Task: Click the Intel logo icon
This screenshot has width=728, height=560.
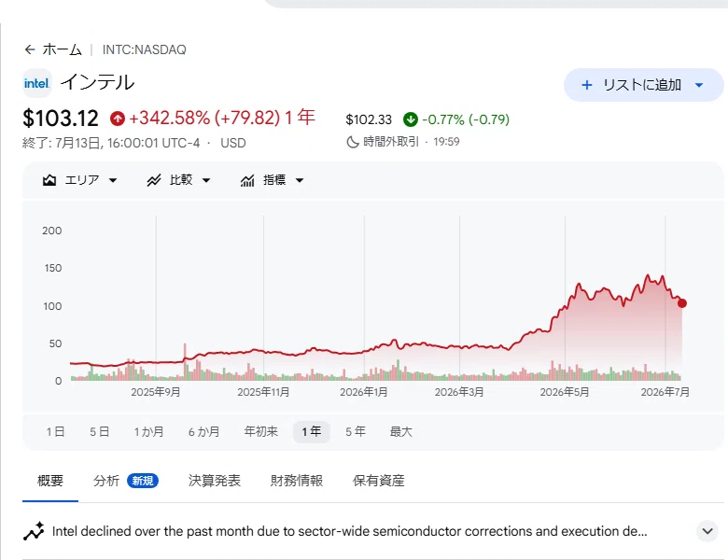Action: (37, 83)
